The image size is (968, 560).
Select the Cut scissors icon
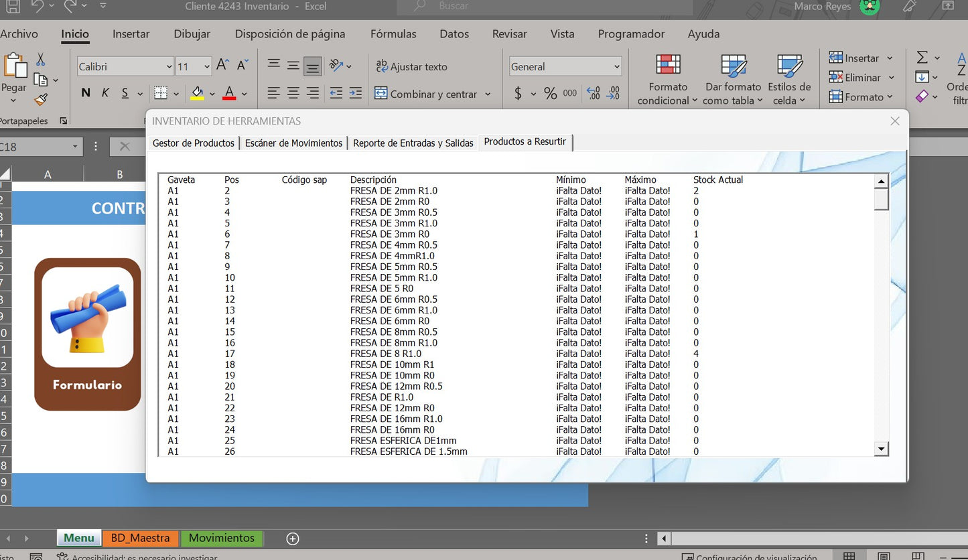coord(40,60)
